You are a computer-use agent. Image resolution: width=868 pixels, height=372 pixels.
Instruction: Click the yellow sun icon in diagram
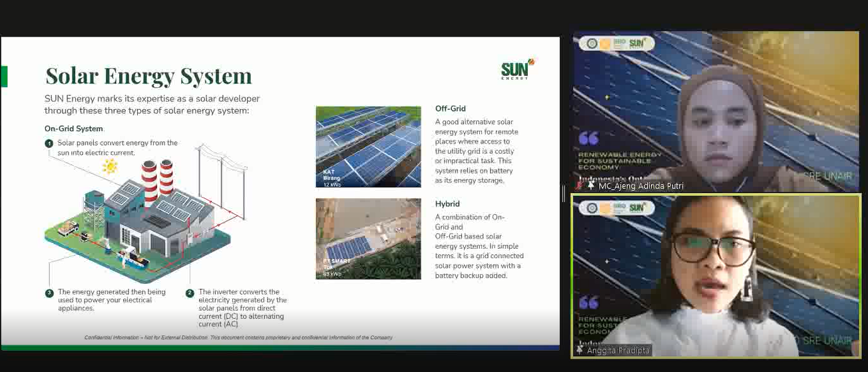click(x=110, y=166)
